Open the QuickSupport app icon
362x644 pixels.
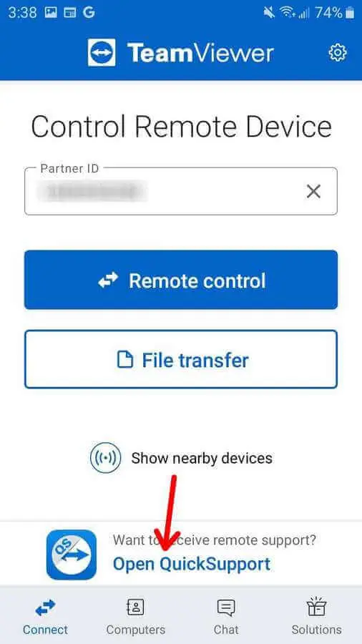(72, 555)
